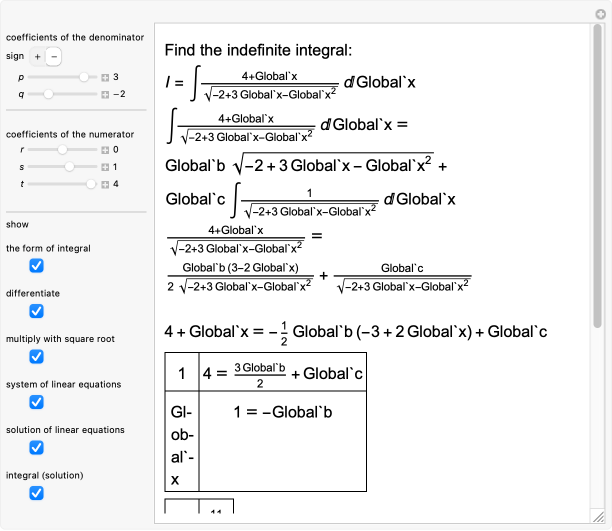612x531 pixels.
Task: Show more controls for t slider
Action: point(105,184)
